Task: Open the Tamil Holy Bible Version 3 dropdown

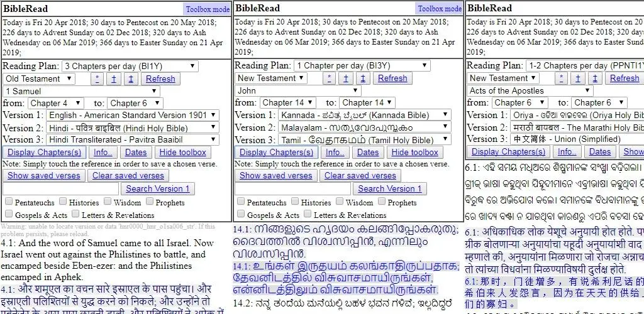Action: pyautogui.click(x=365, y=140)
